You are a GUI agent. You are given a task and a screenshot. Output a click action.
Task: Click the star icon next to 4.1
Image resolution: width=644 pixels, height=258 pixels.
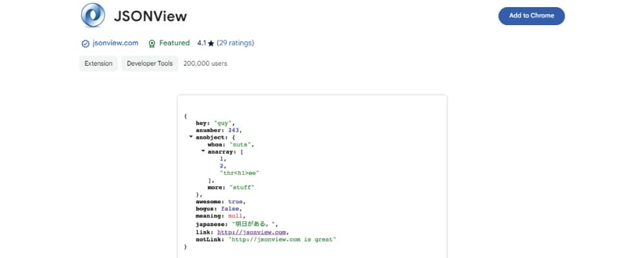pyautogui.click(x=211, y=44)
